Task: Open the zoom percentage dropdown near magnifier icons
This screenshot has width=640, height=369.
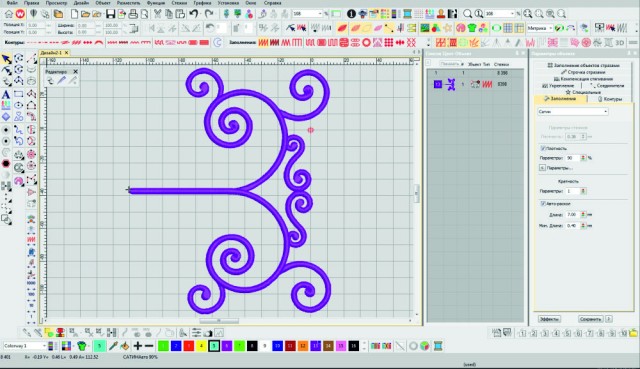Action: click(x=500, y=14)
